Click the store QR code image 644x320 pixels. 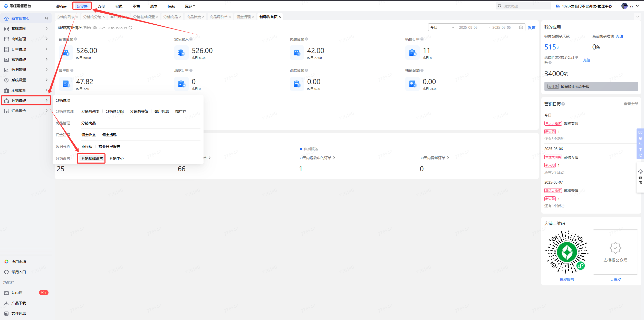click(x=567, y=252)
